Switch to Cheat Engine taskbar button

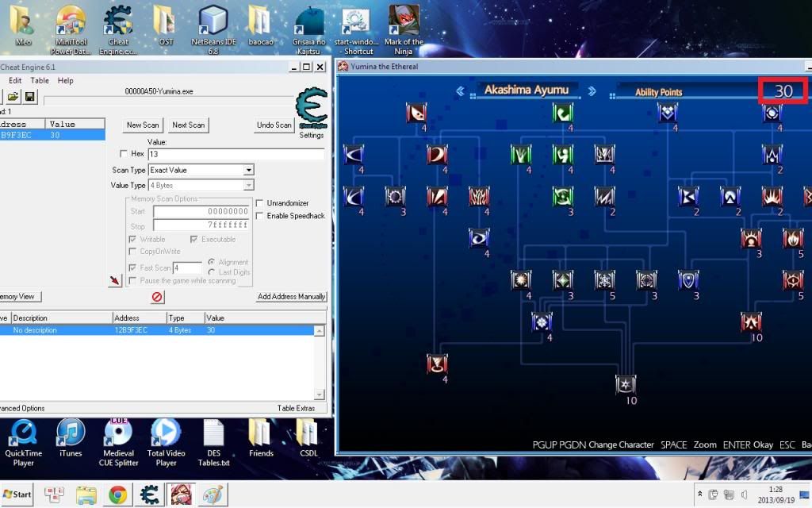point(149,495)
